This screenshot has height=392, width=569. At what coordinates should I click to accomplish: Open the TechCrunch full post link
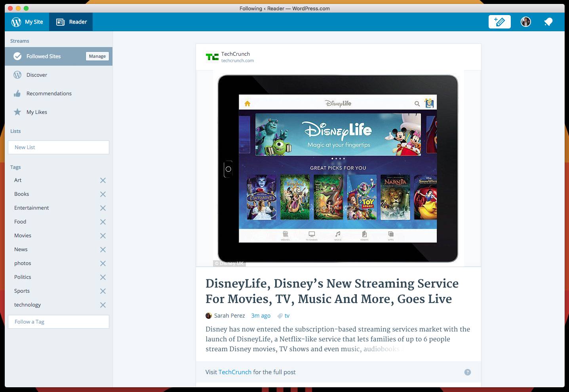[235, 372]
